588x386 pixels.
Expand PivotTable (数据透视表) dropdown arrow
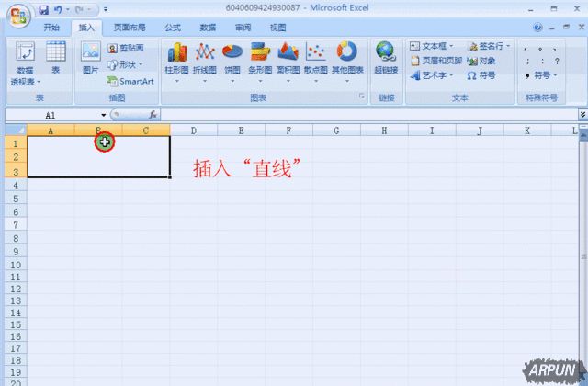click(39, 82)
